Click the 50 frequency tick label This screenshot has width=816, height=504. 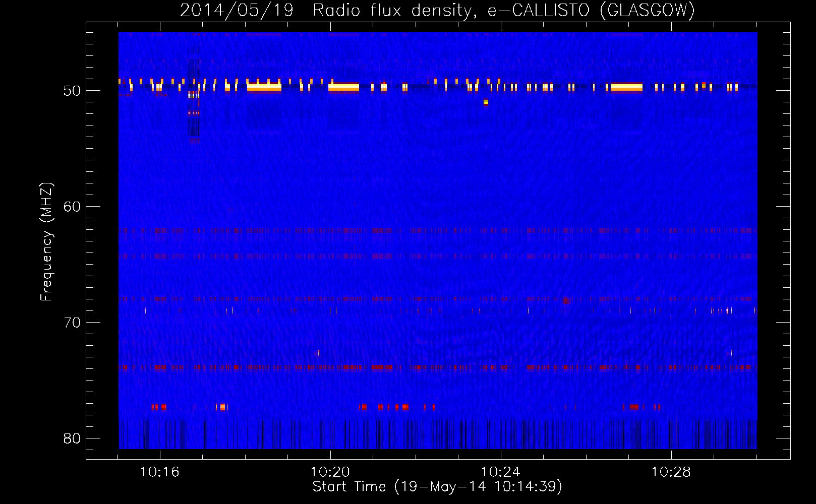[72, 91]
